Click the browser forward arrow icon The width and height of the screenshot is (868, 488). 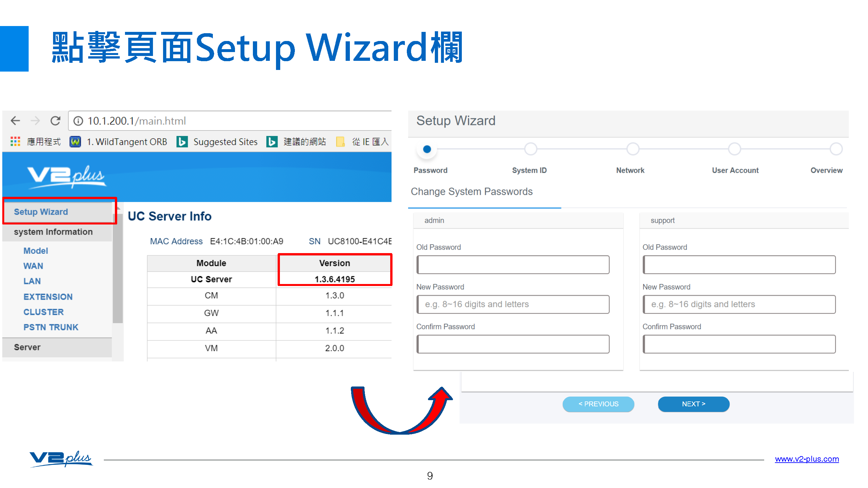click(x=35, y=121)
